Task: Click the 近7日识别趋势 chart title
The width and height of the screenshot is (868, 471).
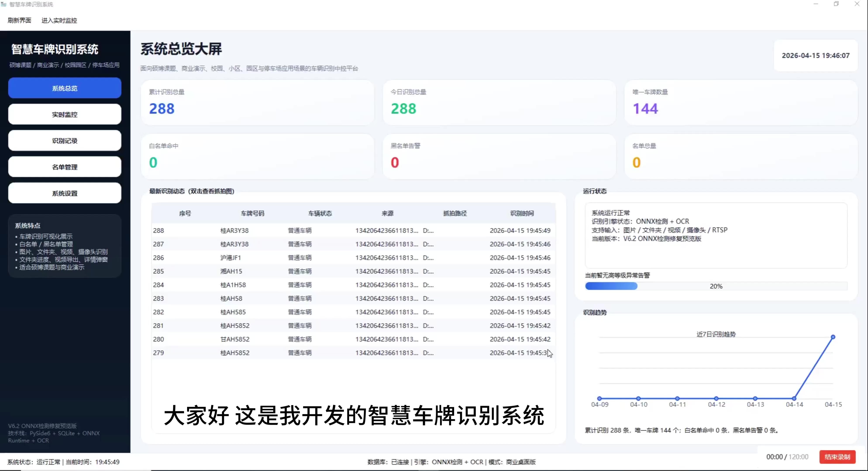Action: [x=716, y=334]
